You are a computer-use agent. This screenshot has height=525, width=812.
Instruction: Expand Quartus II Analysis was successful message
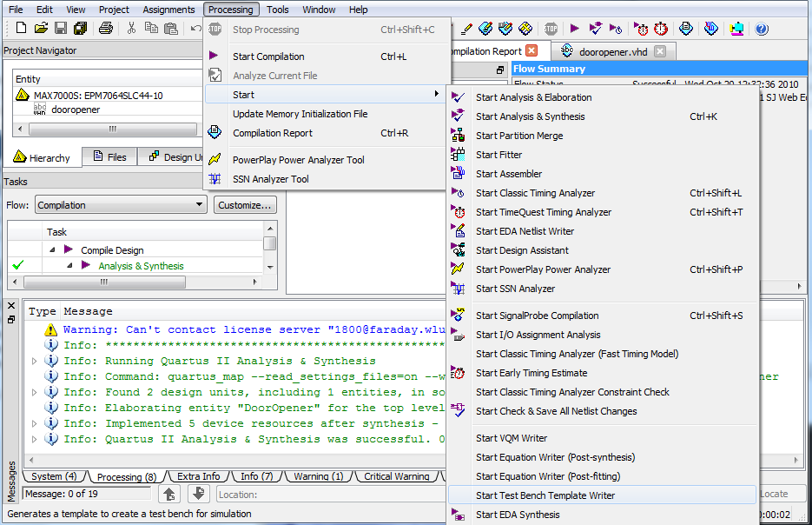(x=34, y=439)
